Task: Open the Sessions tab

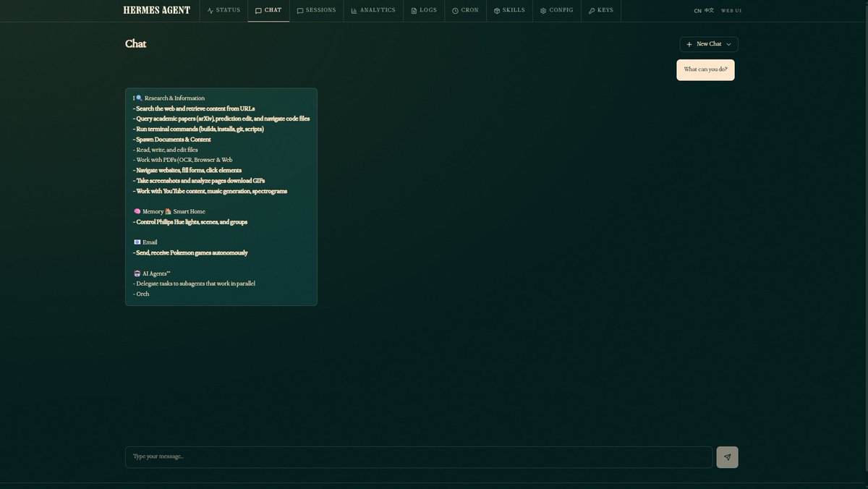Action: tap(316, 10)
